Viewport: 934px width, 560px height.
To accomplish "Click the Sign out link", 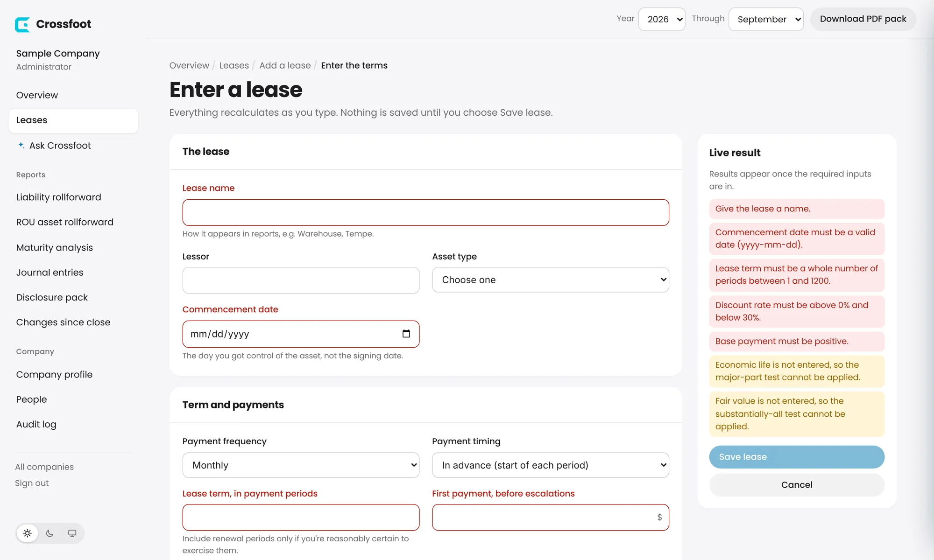I will pos(32,483).
